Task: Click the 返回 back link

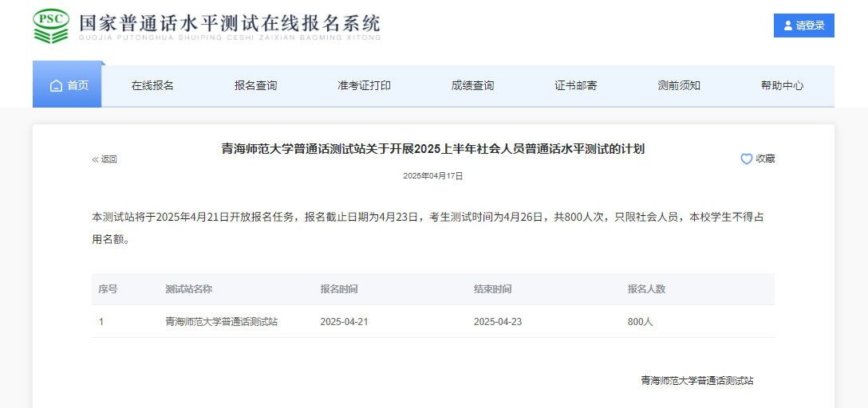Action: [104, 159]
